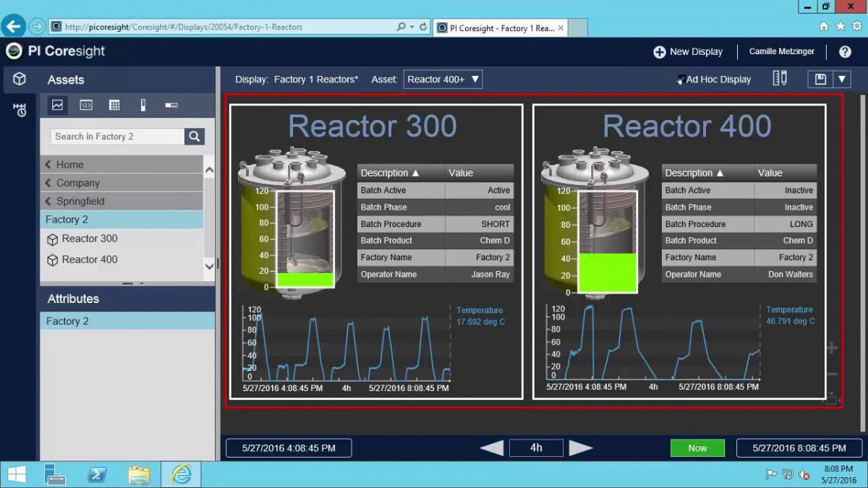Go up to Home in asset tree
The image size is (868, 488).
122,164
